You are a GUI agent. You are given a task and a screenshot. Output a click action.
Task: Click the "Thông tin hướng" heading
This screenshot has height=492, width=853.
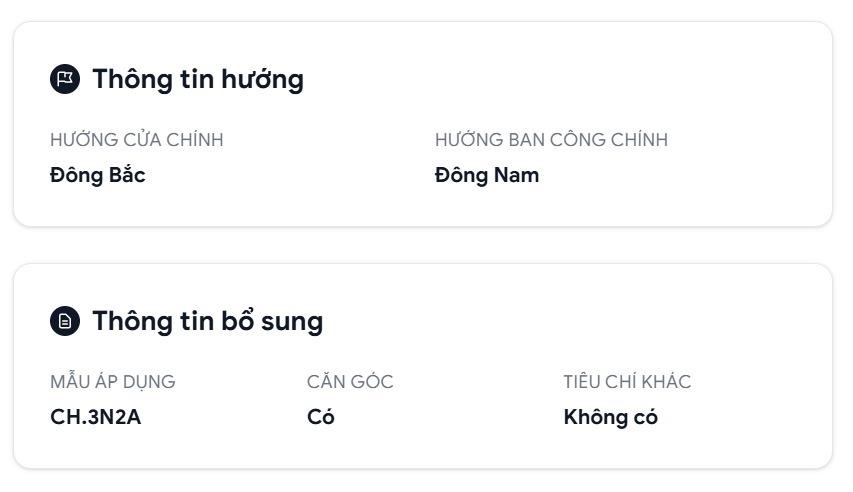pyautogui.click(x=198, y=79)
